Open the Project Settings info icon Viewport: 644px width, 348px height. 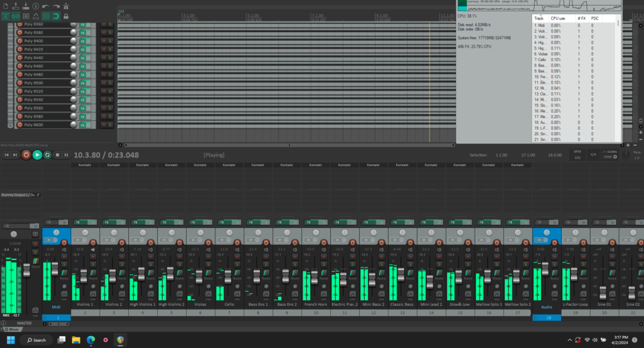pyautogui.click(x=36, y=6)
